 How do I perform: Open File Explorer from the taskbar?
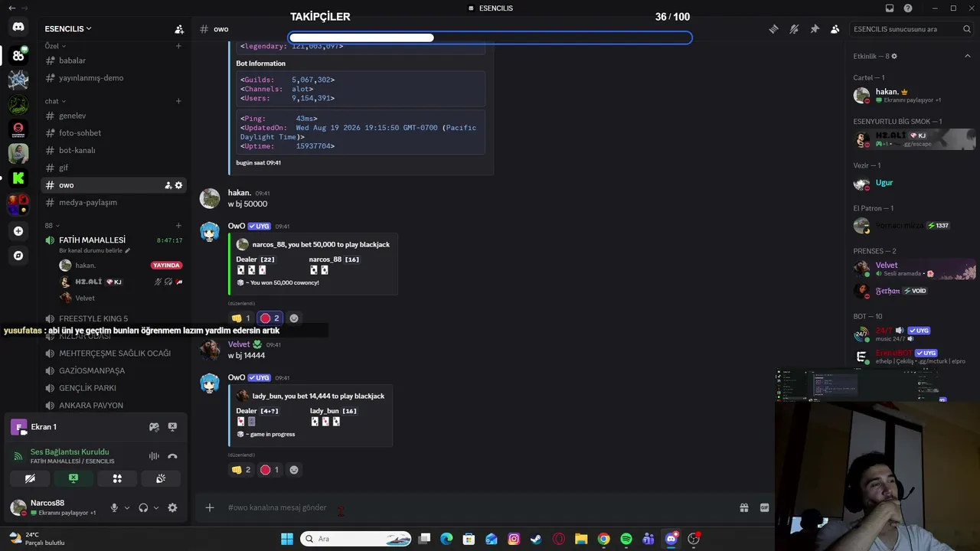click(581, 539)
